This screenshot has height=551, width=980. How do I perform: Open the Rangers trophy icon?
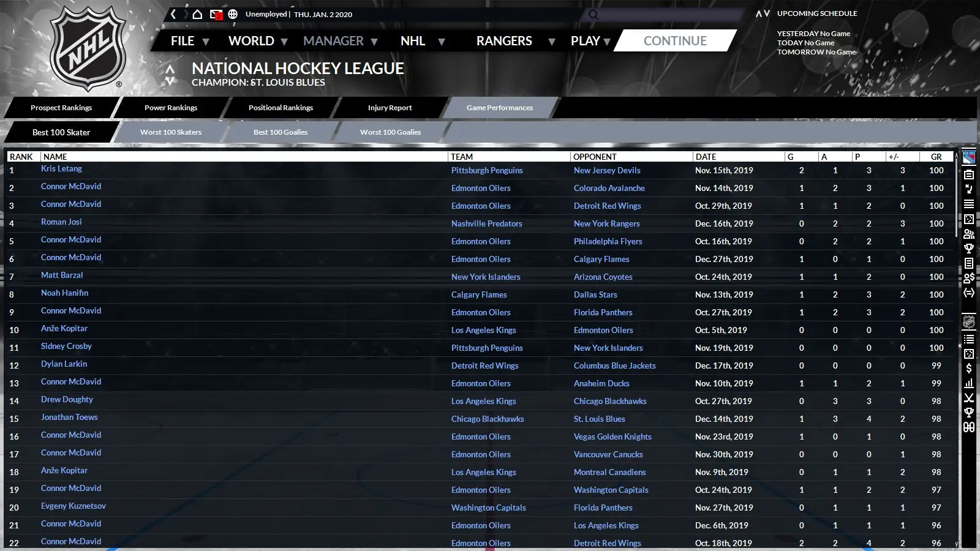tap(969, 249)
